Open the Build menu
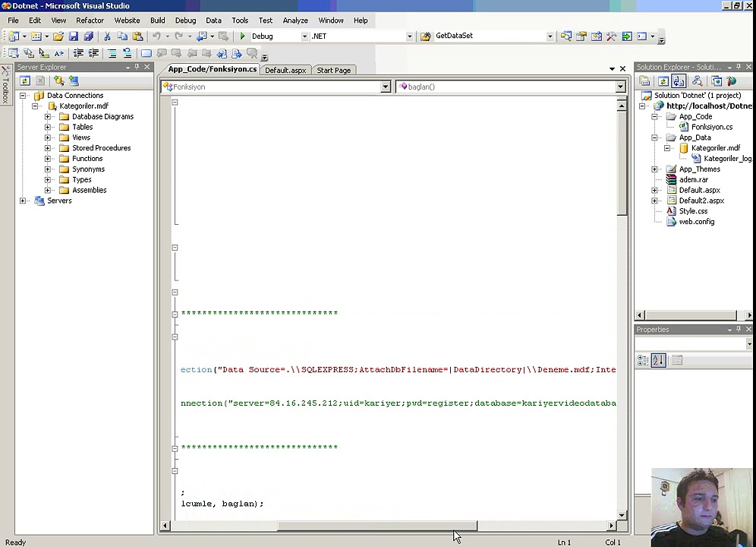Viewport: 756px width, 547px height. (x=157, y=21)
